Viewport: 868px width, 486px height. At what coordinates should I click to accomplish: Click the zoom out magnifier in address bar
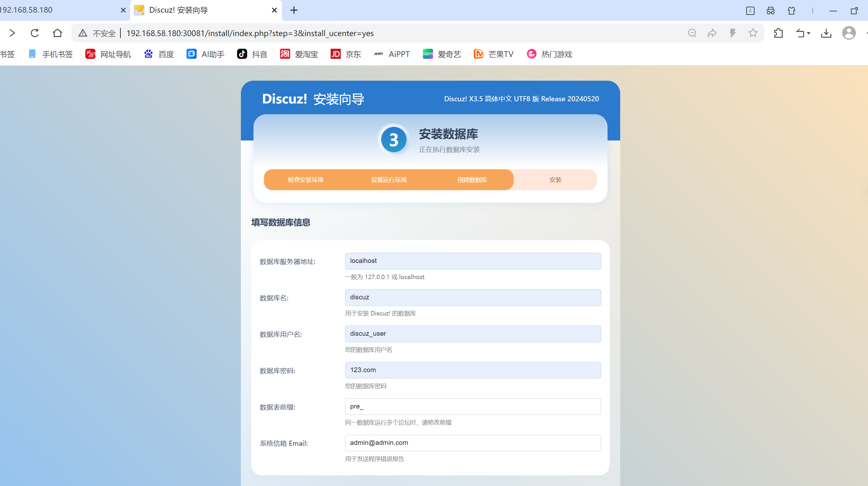692,33
